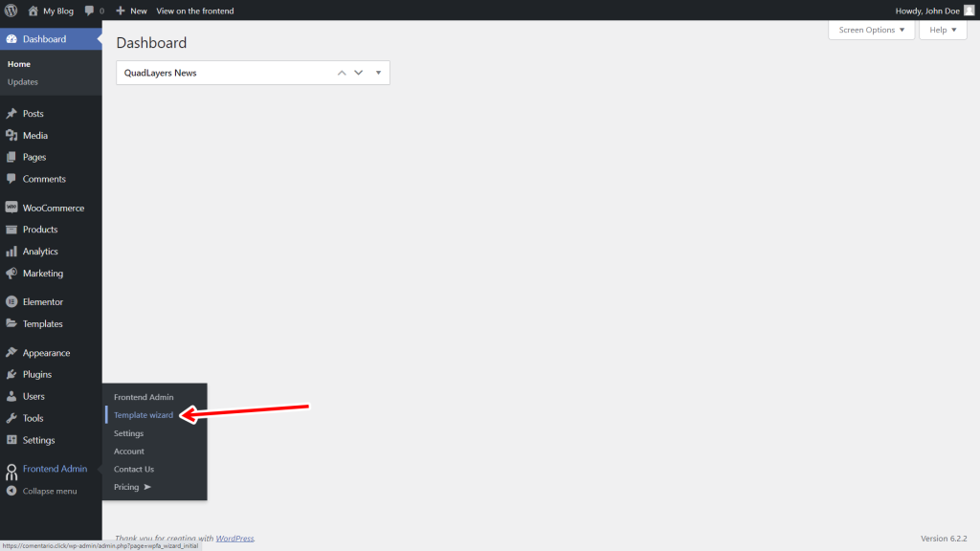This screenshot has height=551, width=980.
Task: Select WooCommerce from the sidebar
Action: 56,208
